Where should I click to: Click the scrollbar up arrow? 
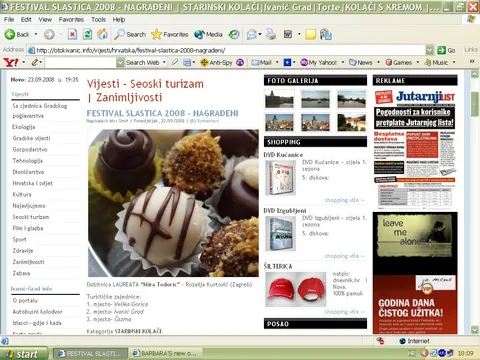pos(475,74)
